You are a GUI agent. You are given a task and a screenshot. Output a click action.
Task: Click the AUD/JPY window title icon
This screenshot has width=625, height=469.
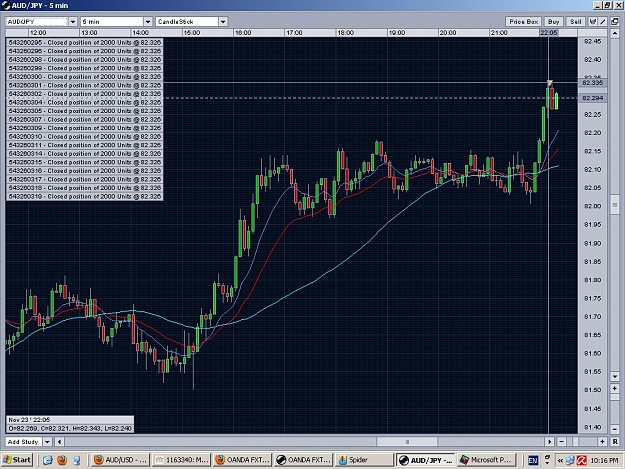(x=6, y=5)
